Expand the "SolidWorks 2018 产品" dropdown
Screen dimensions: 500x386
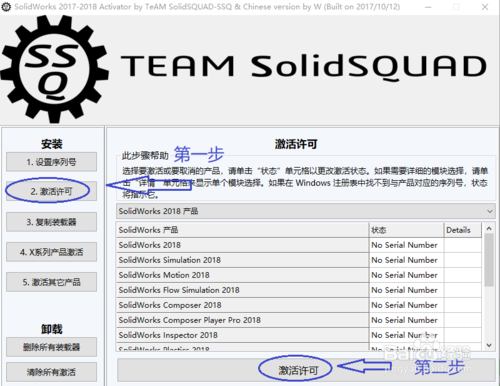point(306,211)
